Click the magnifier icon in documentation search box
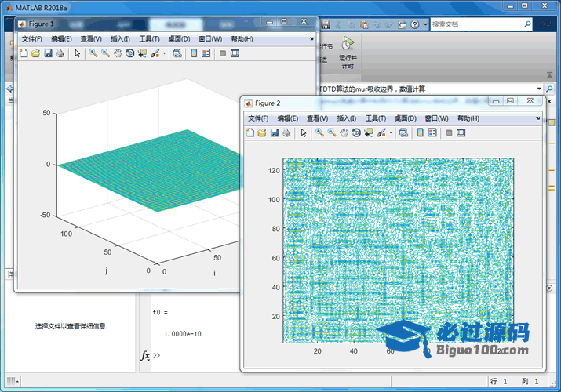This screenshot has height=392, width=561. pyautogui.click(x=527, y=24)
